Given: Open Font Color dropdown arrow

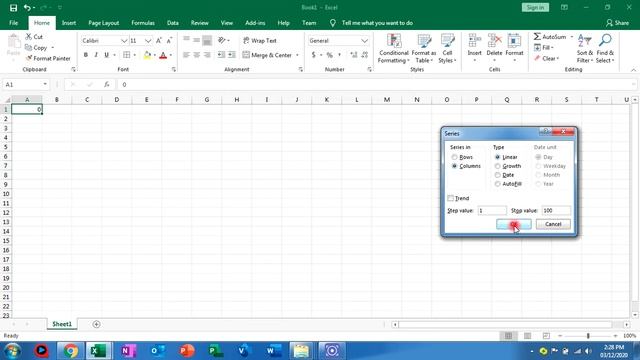Looking at the screenshot, I should (x=171, y=55).
